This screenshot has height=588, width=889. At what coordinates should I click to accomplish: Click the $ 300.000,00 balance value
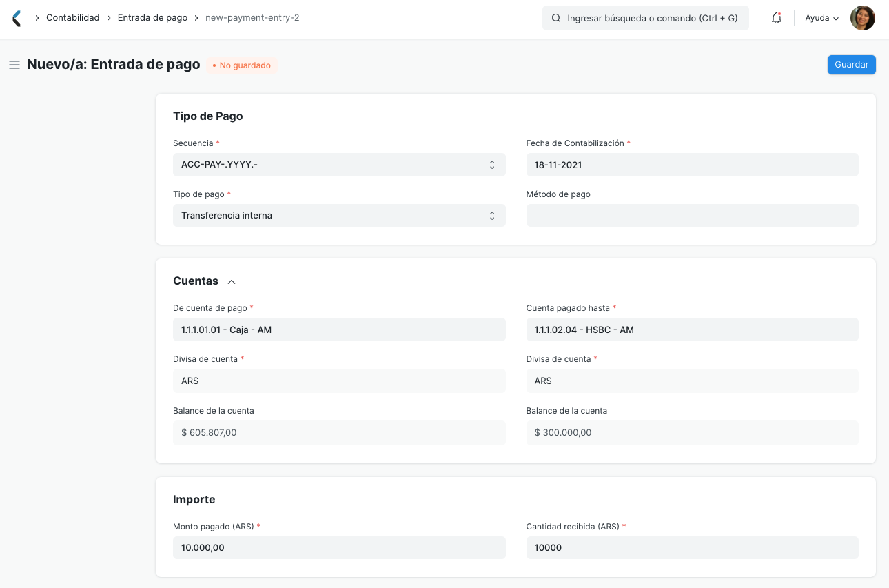point(563,433)
